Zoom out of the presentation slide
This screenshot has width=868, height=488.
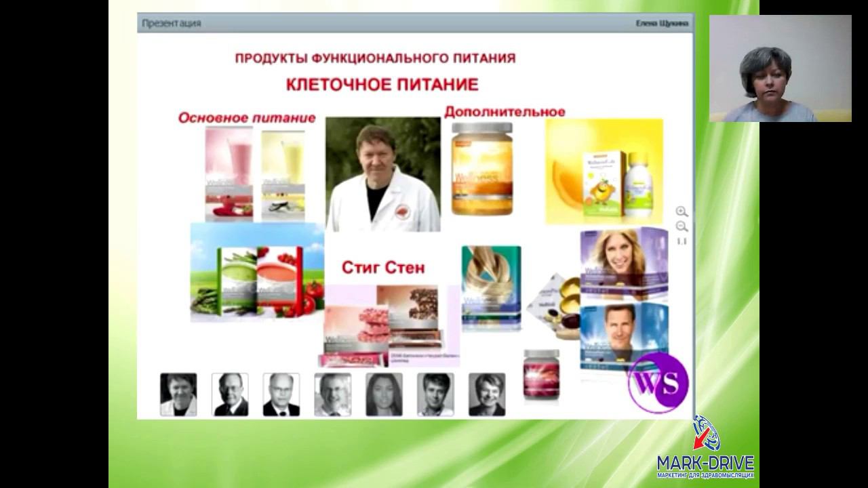[x=682, y=227]
